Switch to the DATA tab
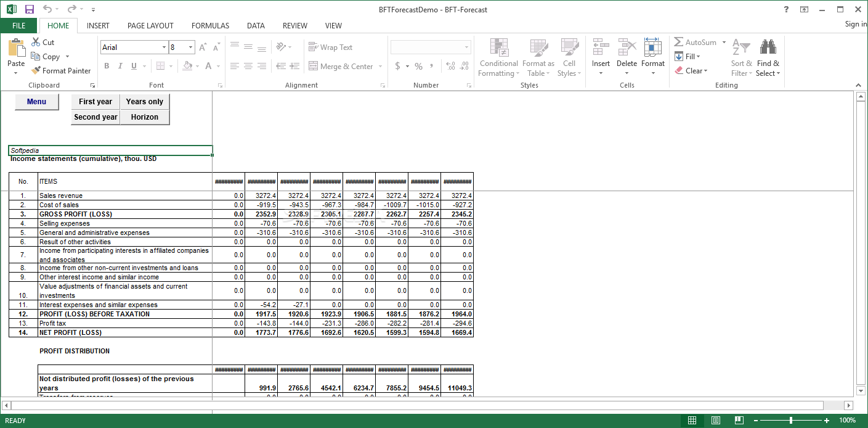868x428 pixels. 256,25
